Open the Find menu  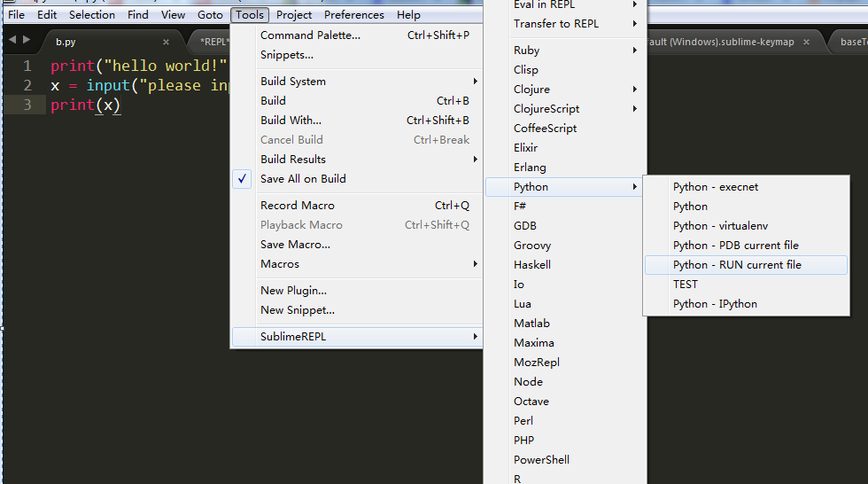tap(138, 15)
